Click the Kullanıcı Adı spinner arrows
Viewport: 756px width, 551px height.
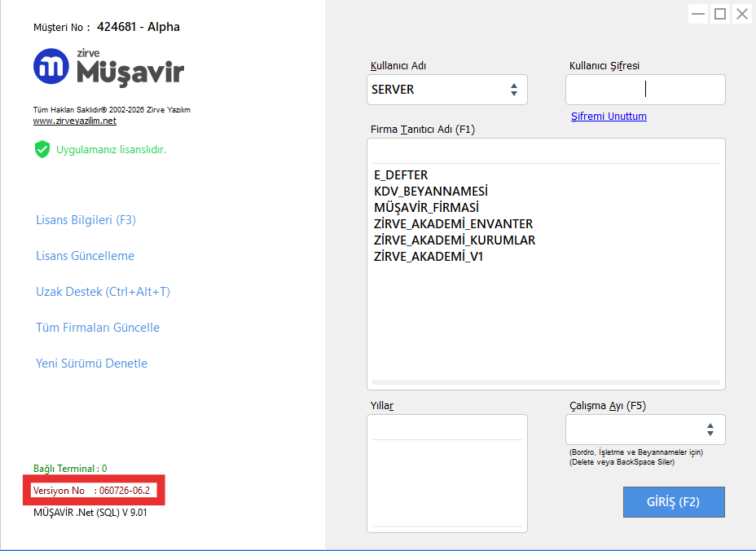[x=514, y=90]
